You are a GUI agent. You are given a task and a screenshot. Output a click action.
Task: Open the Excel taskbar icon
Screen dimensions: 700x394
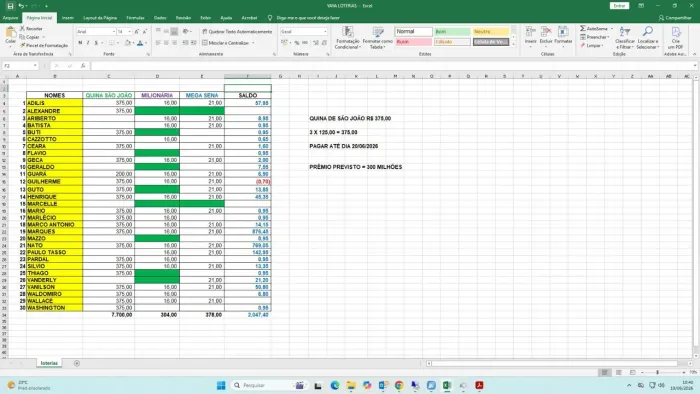coord(447,385)
